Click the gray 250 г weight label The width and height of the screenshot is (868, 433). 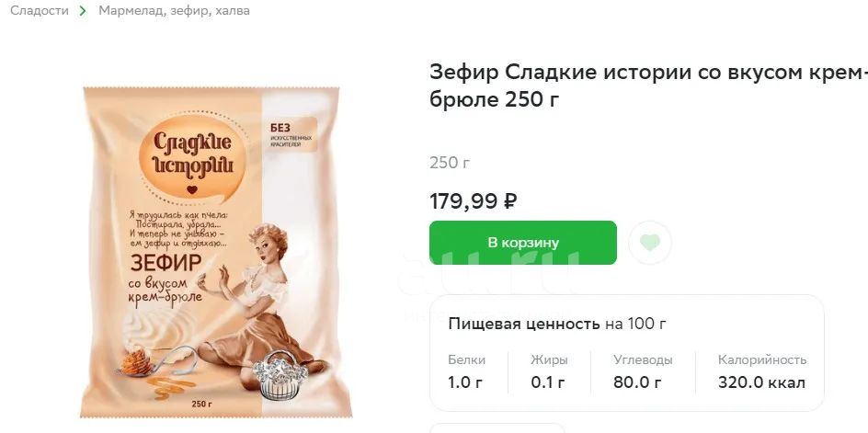pos(450,163)
